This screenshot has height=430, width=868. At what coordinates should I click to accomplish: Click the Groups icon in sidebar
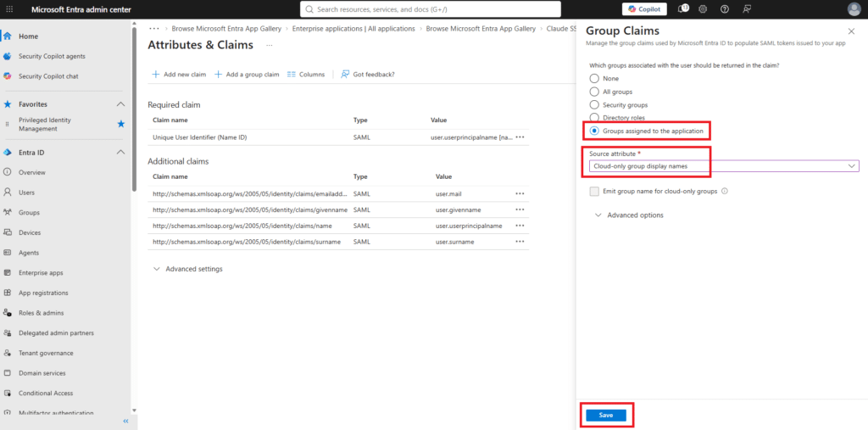[8, 212]
